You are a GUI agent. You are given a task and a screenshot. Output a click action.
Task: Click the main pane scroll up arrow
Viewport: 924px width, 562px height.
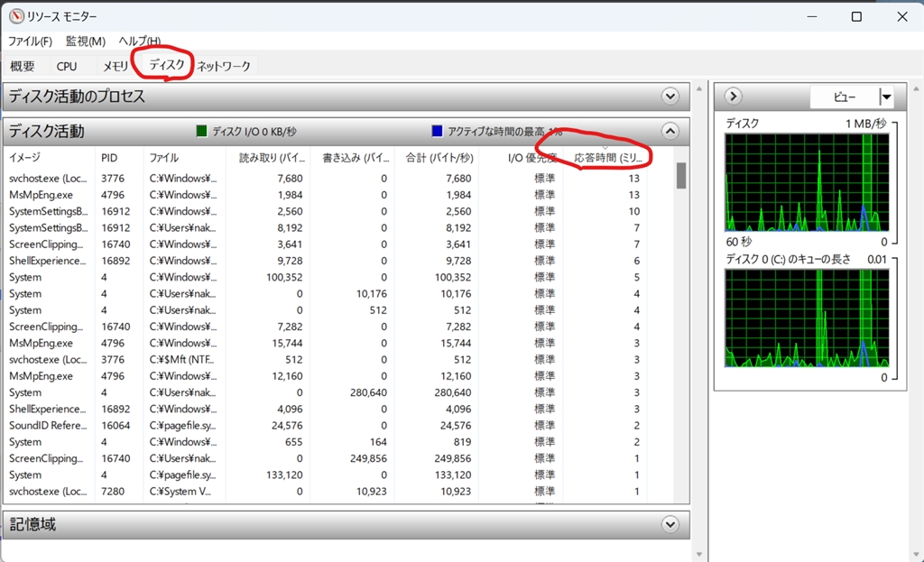(x=699, y=89)
